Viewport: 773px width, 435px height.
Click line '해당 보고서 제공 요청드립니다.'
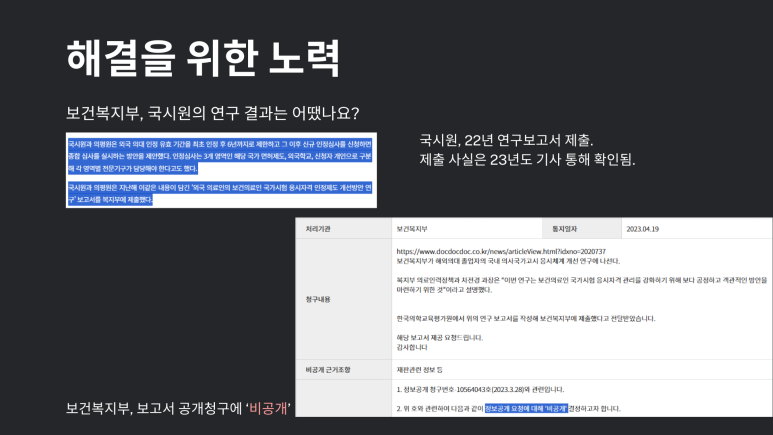tap(440, 338)
